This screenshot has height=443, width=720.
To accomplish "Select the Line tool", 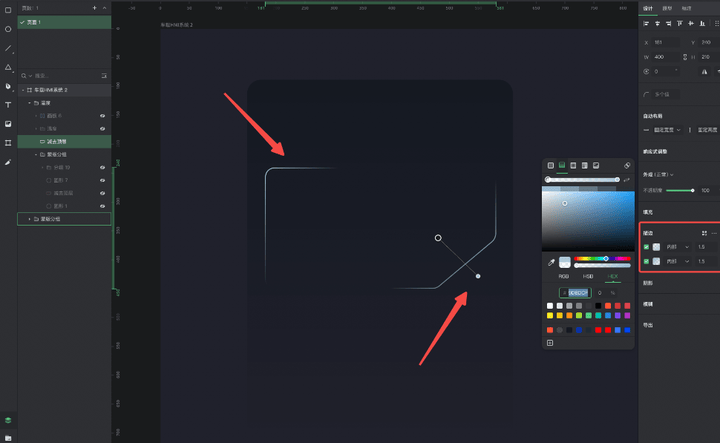I will point(8,48).
